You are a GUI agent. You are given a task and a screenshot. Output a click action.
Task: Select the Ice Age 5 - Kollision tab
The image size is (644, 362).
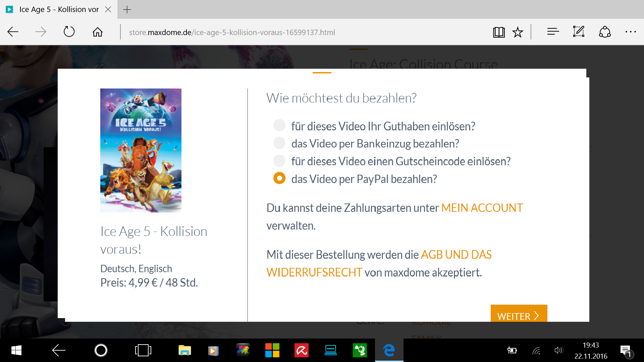pos(59,9)
